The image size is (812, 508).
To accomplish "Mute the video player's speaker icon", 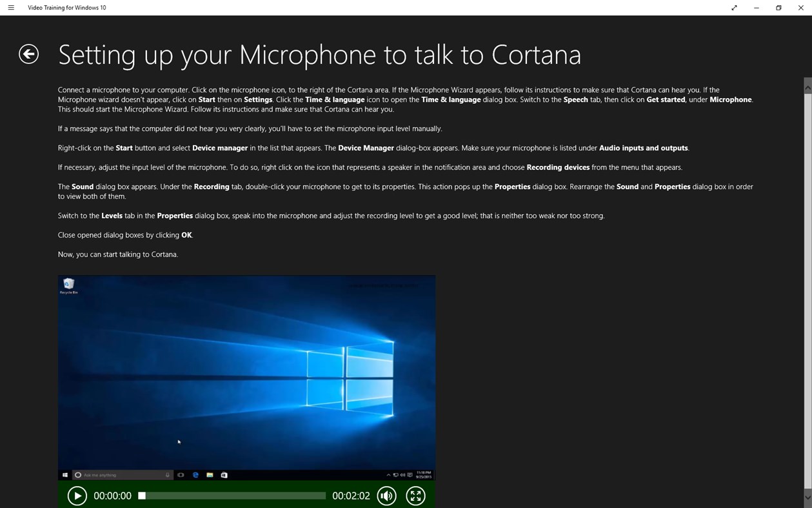I will tap(386, 495).
